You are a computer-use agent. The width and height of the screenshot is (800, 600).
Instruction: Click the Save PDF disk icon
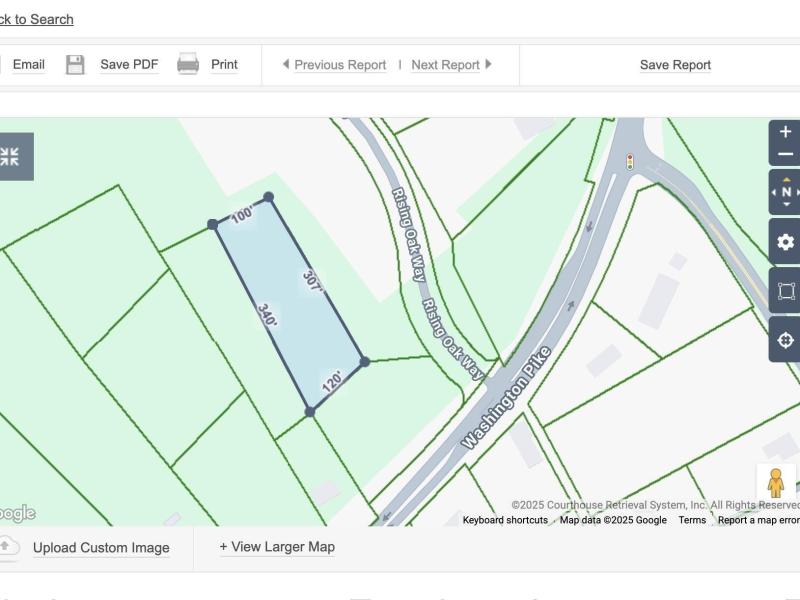pyautogui.click(x=75, y=65)
